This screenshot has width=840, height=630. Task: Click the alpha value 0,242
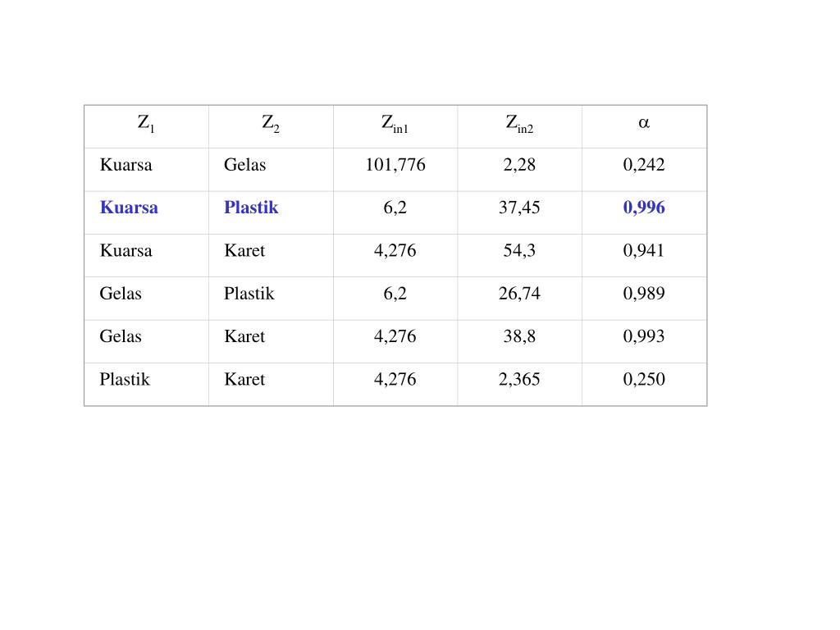644,164
